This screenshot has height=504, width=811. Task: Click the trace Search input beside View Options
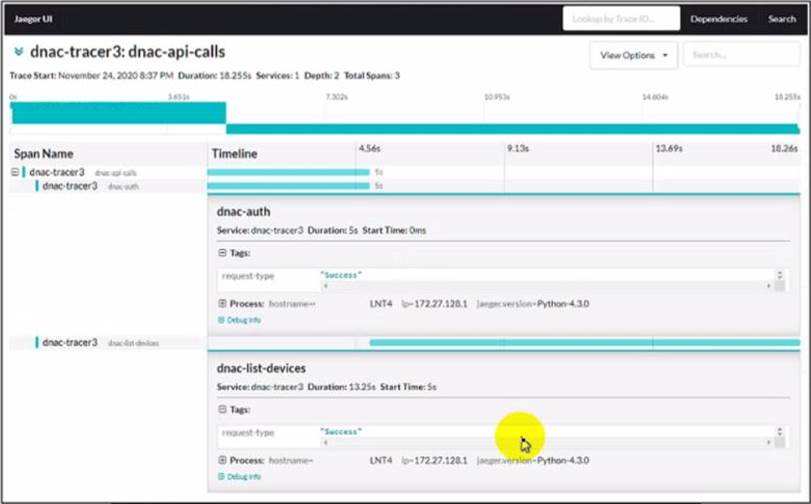(x=740, y=55)
